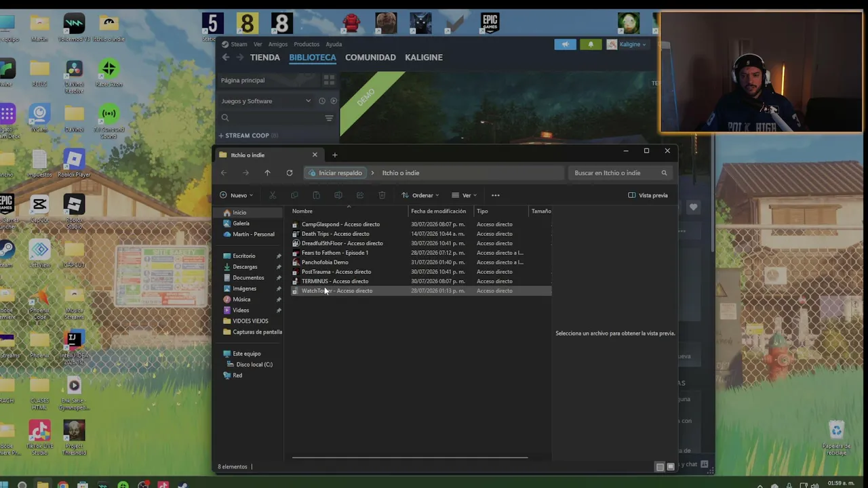This screenshot has width=868, height=488.
Task: Open COMUNIDAD tab in Steam
Action: pyautogui.click(x=370, y=58)
